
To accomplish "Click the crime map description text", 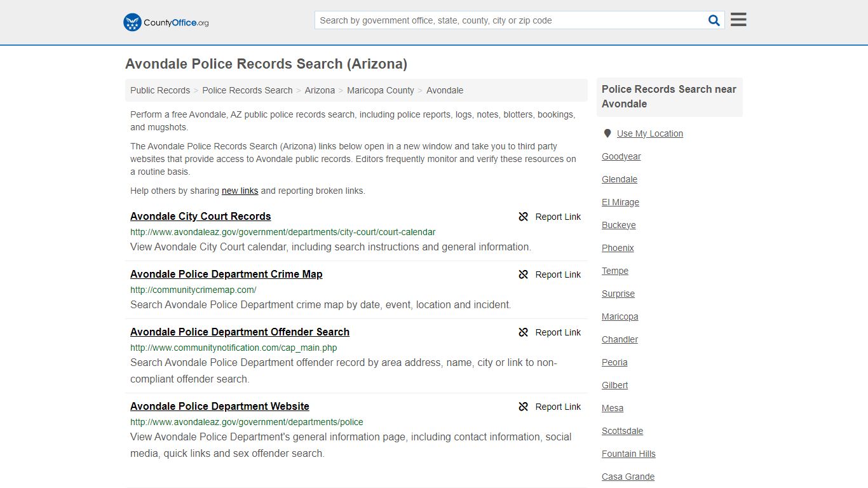I will [321, 304].
